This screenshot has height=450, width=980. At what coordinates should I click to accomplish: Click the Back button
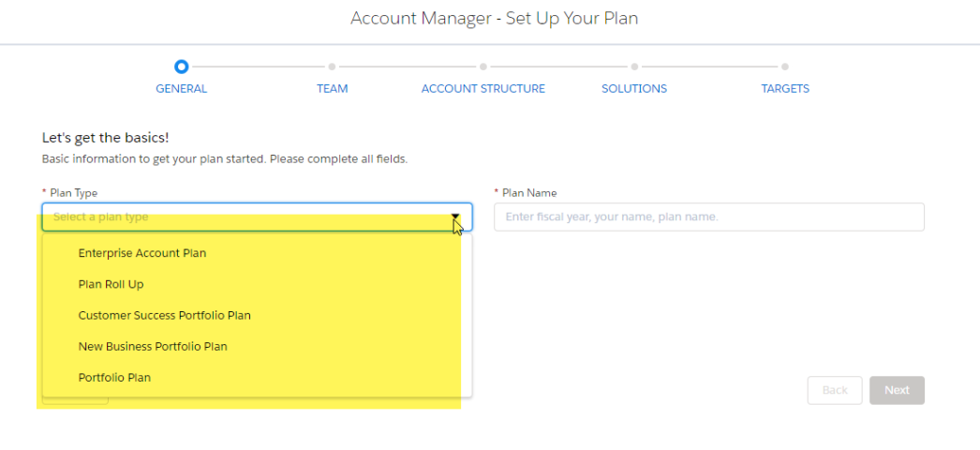tap(835, 390)
